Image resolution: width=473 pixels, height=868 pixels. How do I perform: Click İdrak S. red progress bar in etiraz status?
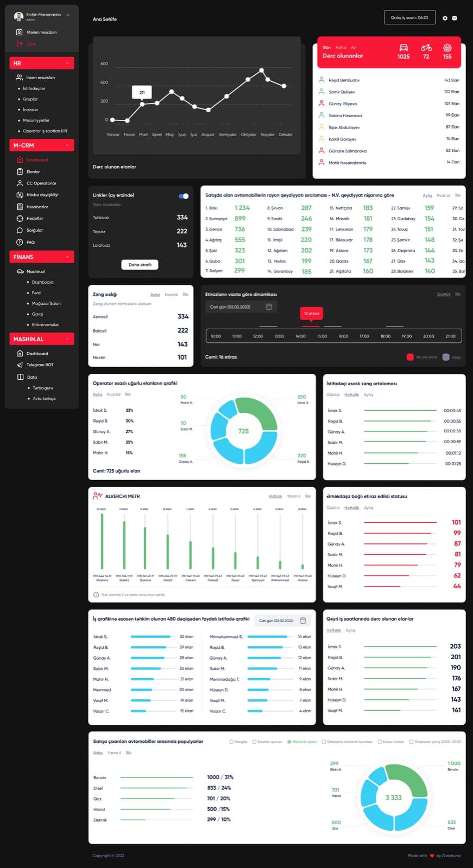coord(400,522)
